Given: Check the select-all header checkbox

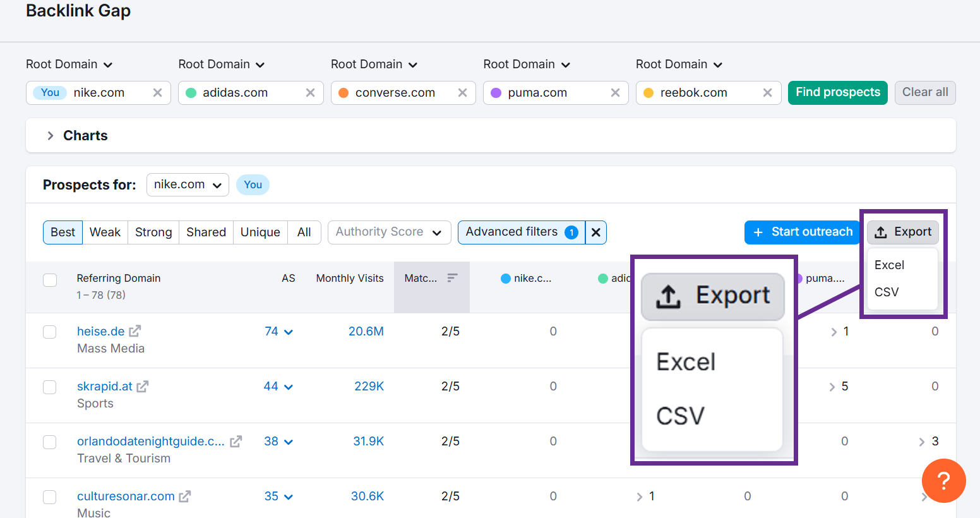Looking at the screenshot, I should tap(50, 280).
